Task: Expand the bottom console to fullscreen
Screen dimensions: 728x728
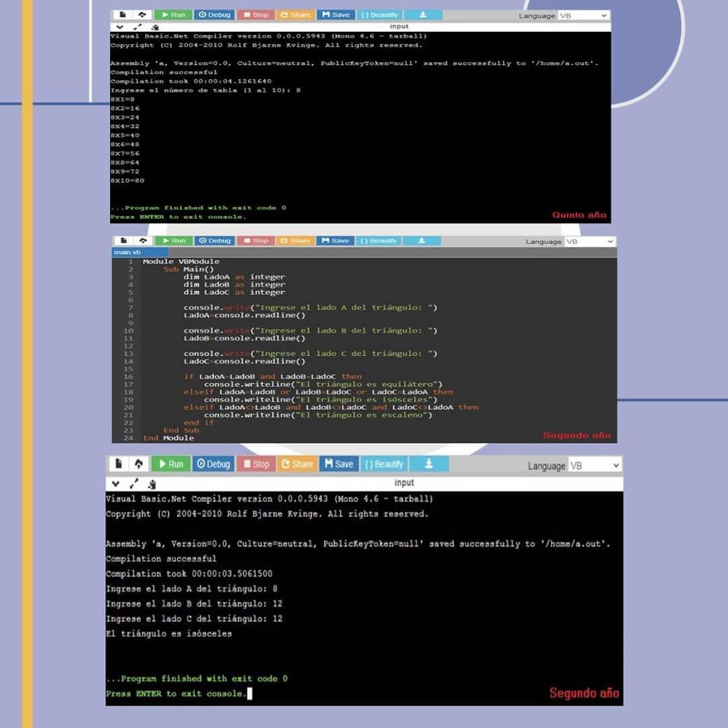Action: [x=133, y=483]
